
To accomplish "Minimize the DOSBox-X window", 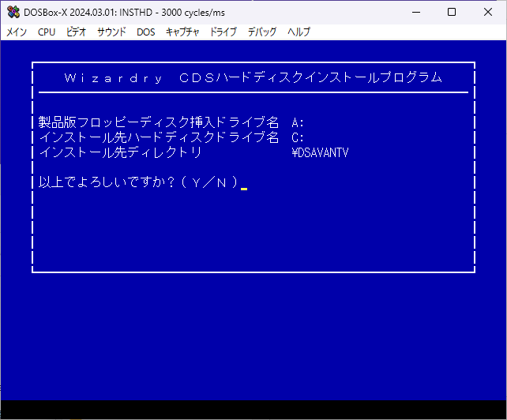I will 416,13.
